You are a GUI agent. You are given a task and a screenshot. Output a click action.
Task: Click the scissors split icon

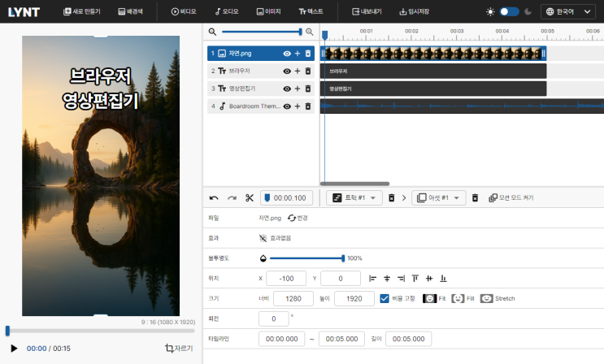[x=250, y=198]
